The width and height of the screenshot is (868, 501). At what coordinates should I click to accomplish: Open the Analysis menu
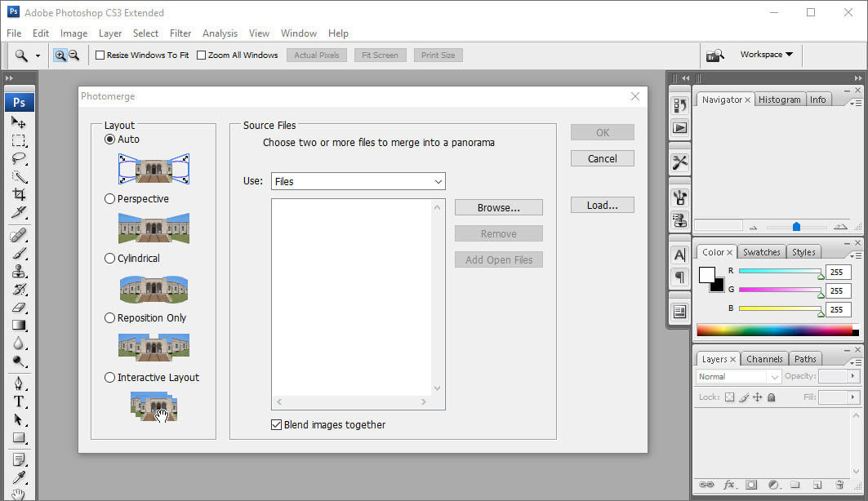220,33
